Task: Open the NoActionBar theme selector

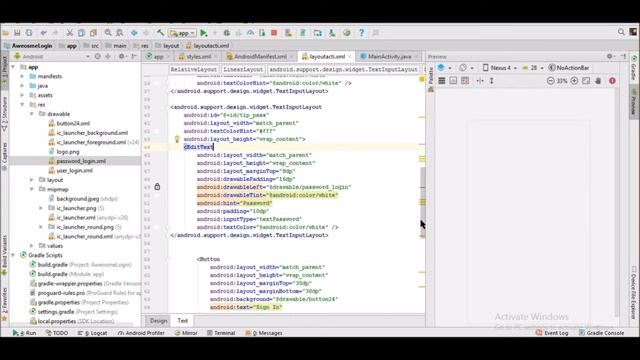Action: 569,68
